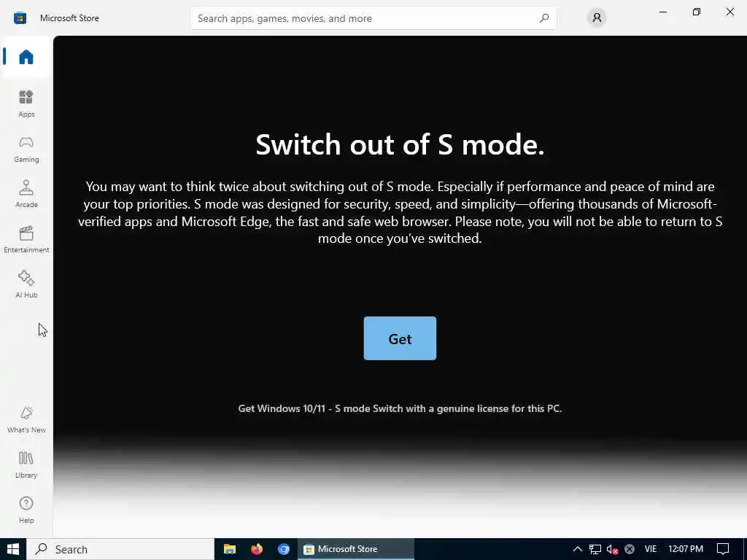Screen dimensions: 747x560
Task: Open the user account profile icon
Action: (597, 18)
